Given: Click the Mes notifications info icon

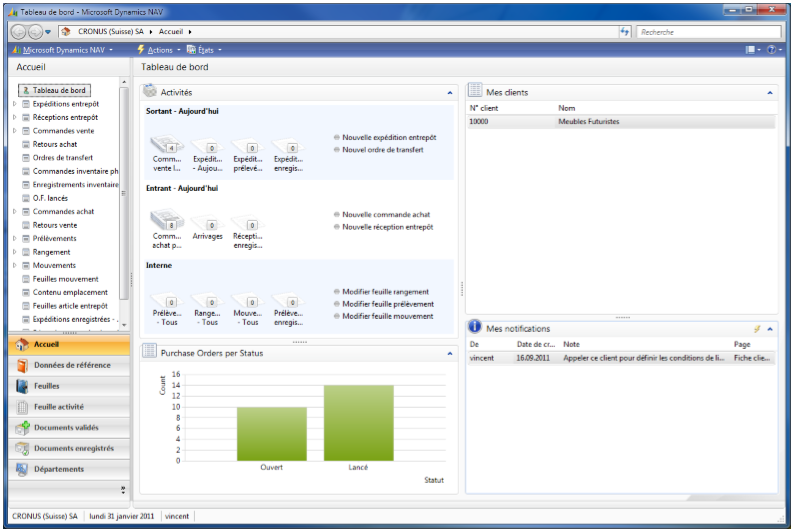Looking at the screenshot, I should pyautogui.click(x=474, y=327).
